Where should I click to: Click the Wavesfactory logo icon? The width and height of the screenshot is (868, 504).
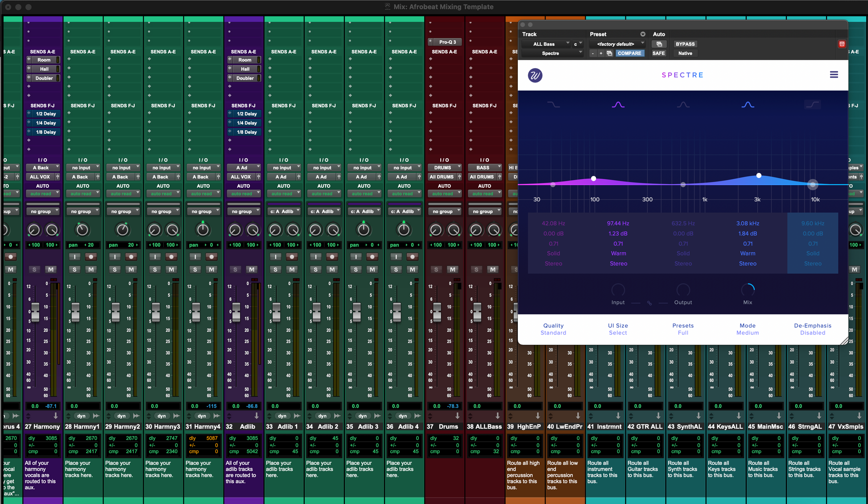click(535, 75)
